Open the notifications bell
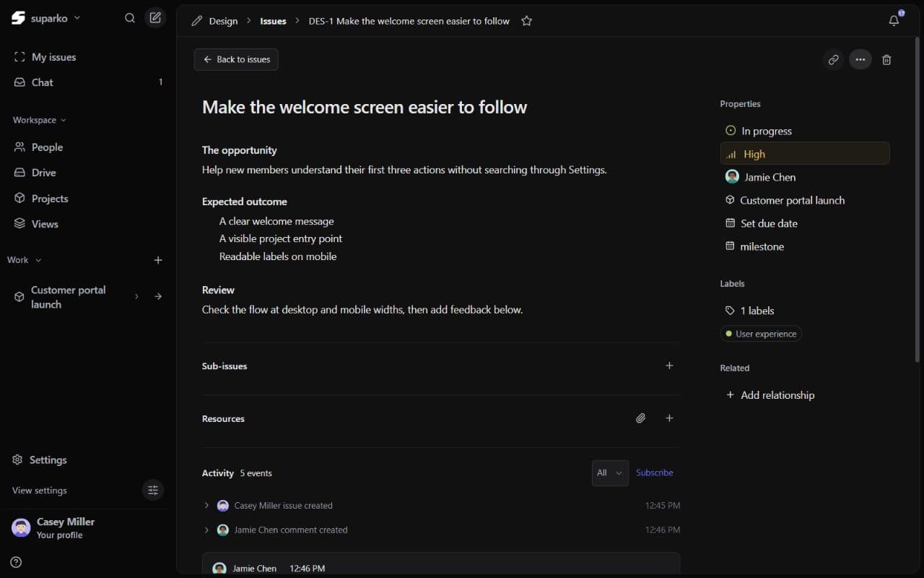 tap(894, 20)
